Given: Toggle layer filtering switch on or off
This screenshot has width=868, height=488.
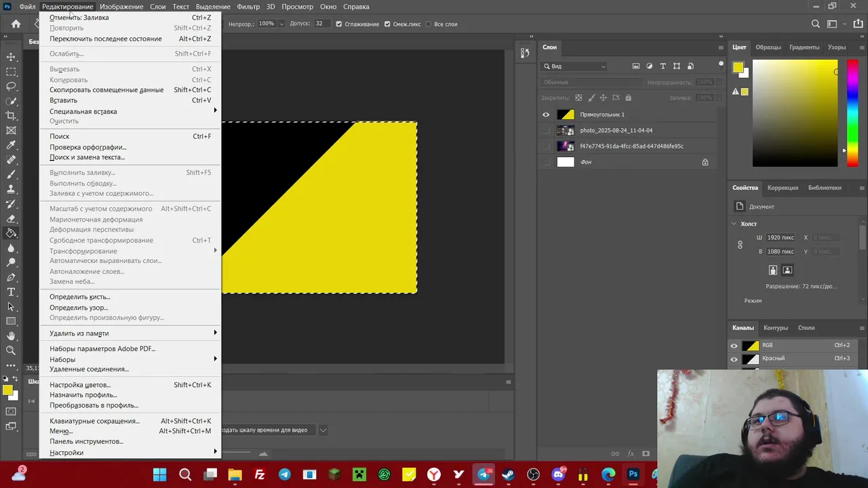Looking at the screenshot, I should (721, 64).
